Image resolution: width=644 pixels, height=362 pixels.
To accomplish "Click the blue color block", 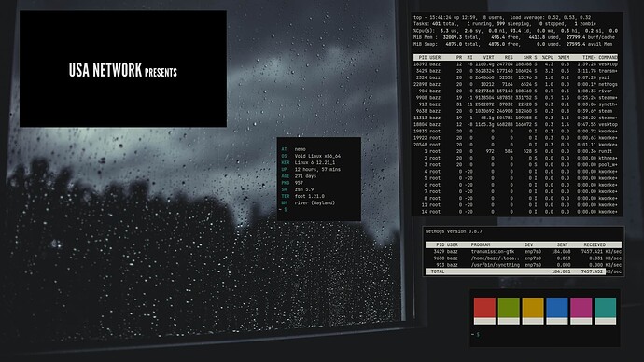I will coord(557,311).
